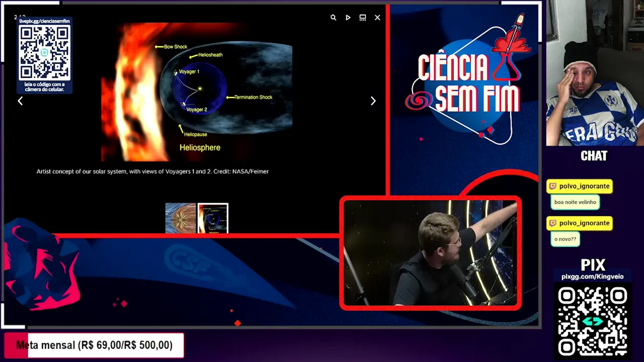The height and width of the screenshot is (362, 644).
Task: Start the lightbox slideshow play button
Action: [348, 18]
